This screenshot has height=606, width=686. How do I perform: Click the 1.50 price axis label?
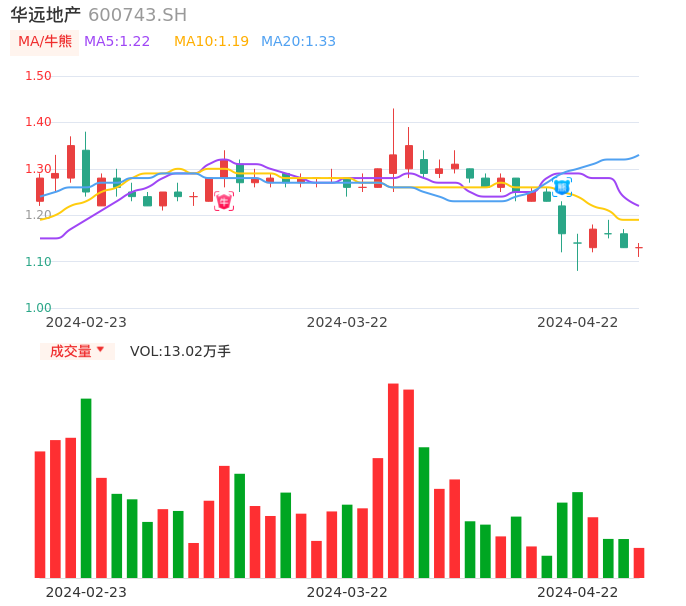pyautogui.click(x=38, y=76)
